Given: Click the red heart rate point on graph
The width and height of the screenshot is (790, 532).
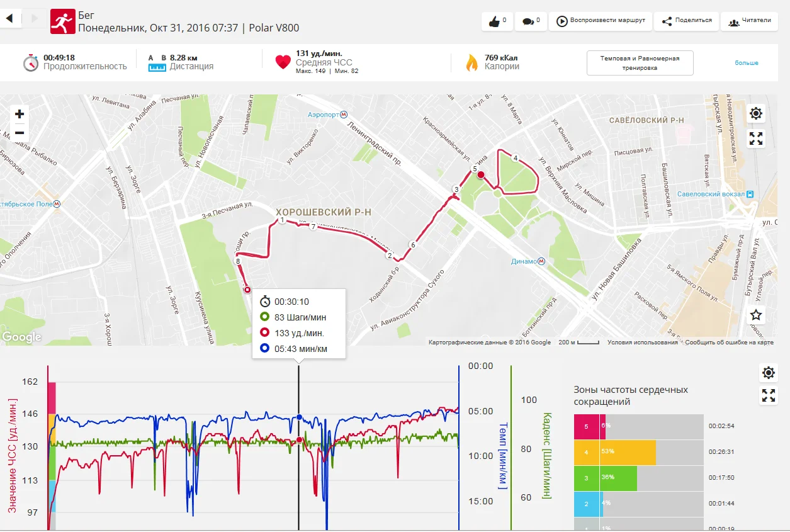Looking at the screenshot, I should [299, 439].
